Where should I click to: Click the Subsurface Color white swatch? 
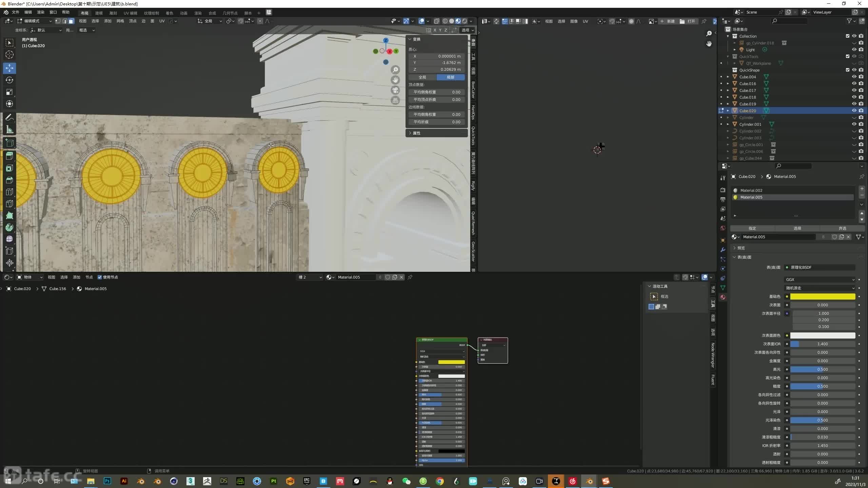coord(823,335)
